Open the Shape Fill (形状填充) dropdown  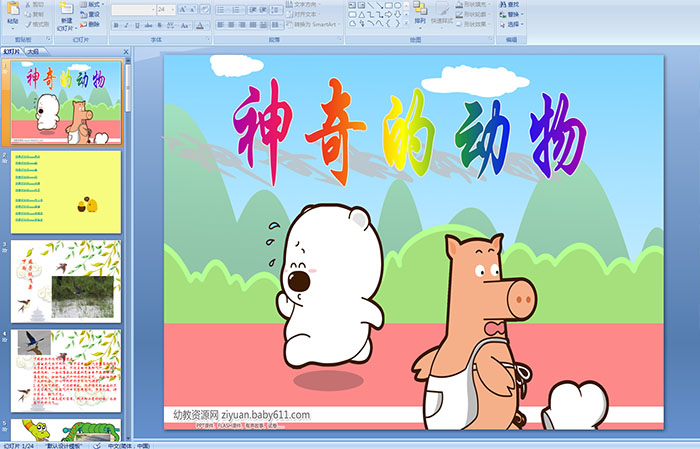(x=476, y=4)
